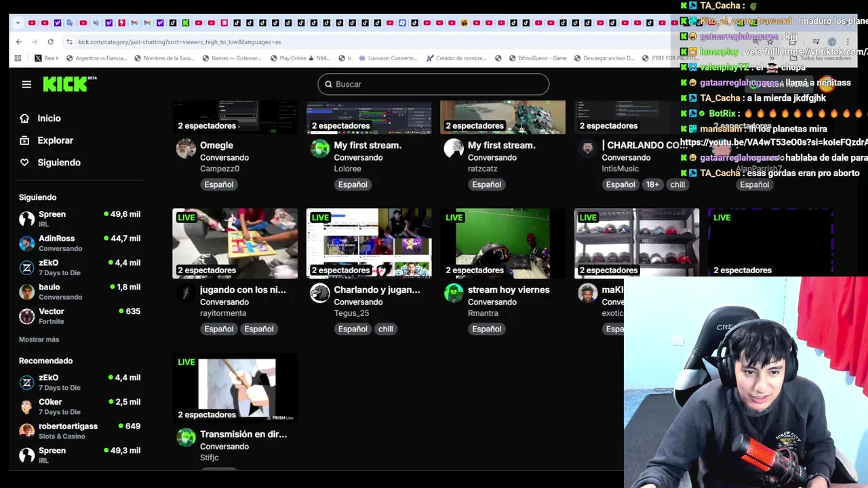
Task: Open the "Names — Dictionar..." bookmark
Action: pyautogui.click(x=231, y=58)
